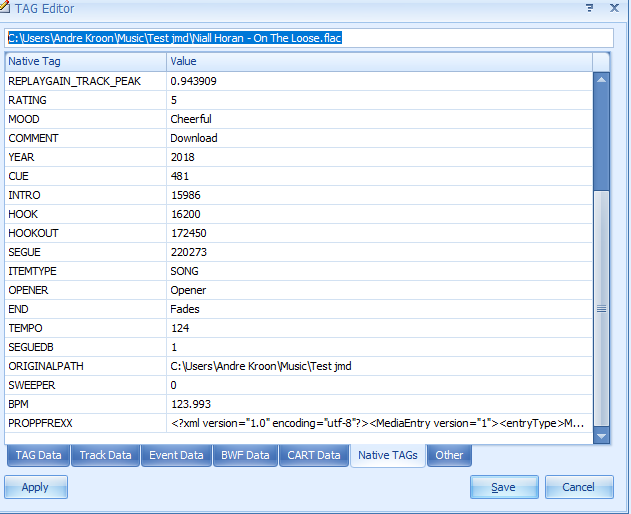
Task: Switch to the TAG Data tab
Action: pyautogui.click(x=37, y=456)
